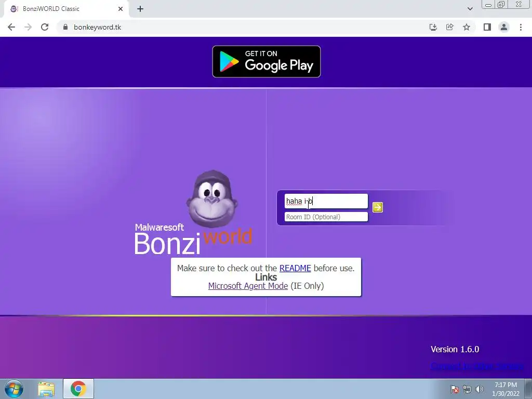This screenshot has height=399, width=532.
Task: Click the blurred link below Version 1.6.0
Action: point(477,366)
